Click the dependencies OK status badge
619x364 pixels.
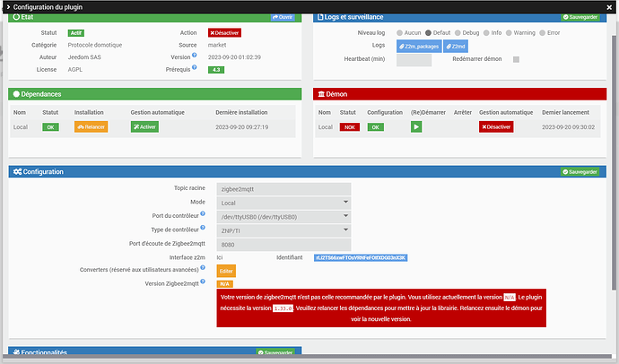50,127
